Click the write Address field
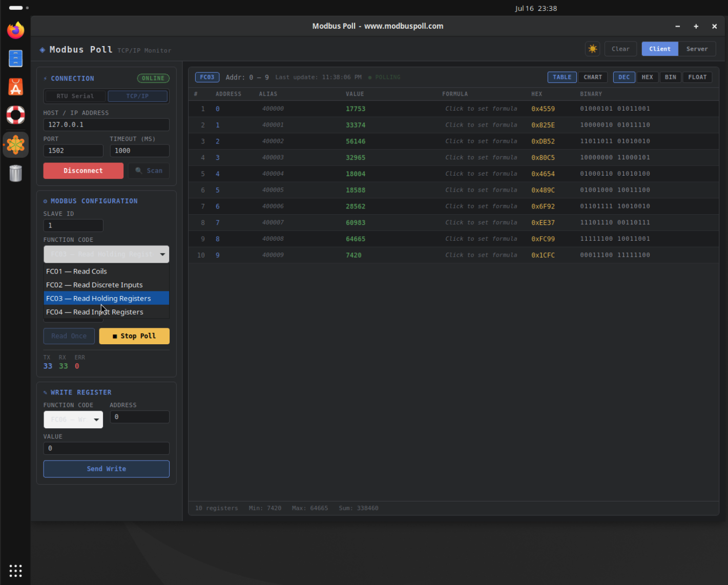Screen dimensions: 728x585 [x=139, y=417]
